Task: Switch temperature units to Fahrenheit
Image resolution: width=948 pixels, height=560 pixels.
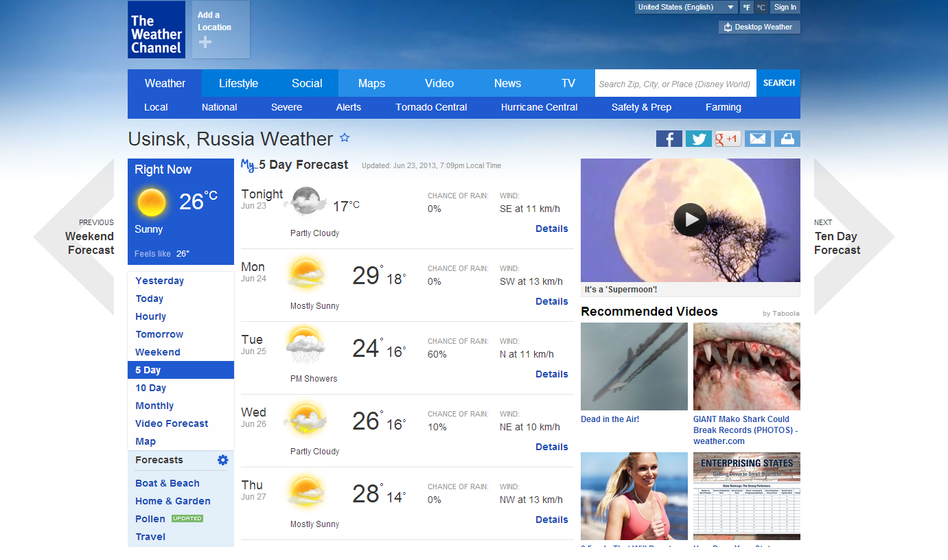Action: (x=747, y=8)
